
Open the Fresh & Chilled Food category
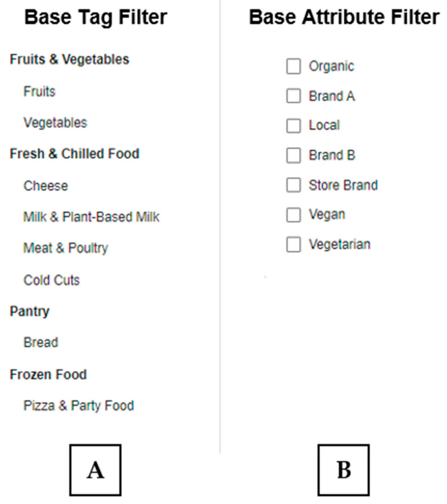click(74, 154)
